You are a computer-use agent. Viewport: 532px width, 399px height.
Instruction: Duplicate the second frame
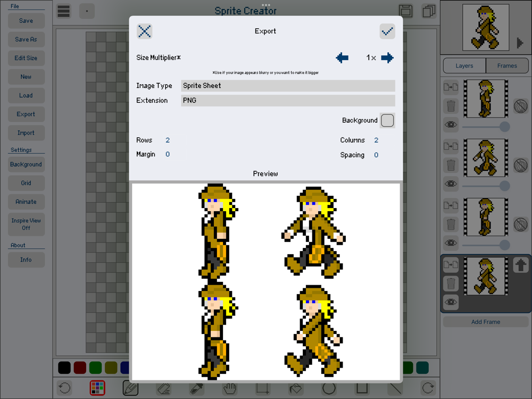[x=451, y=146]
